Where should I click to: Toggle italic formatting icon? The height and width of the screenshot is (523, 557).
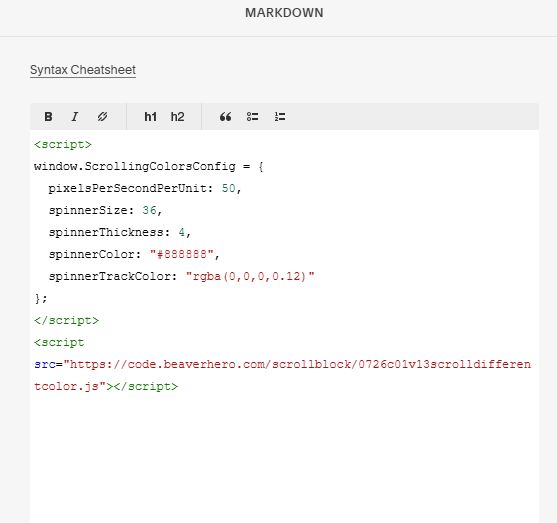pyautogui.click(x=75, y=117)
